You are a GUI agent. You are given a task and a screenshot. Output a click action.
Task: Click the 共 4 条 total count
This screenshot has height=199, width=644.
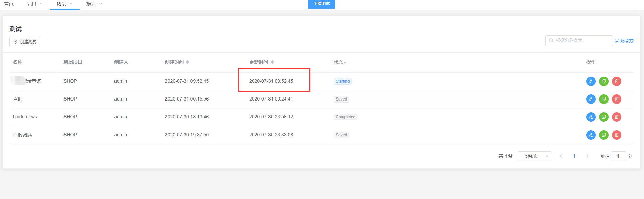click(x=506, y=156)
